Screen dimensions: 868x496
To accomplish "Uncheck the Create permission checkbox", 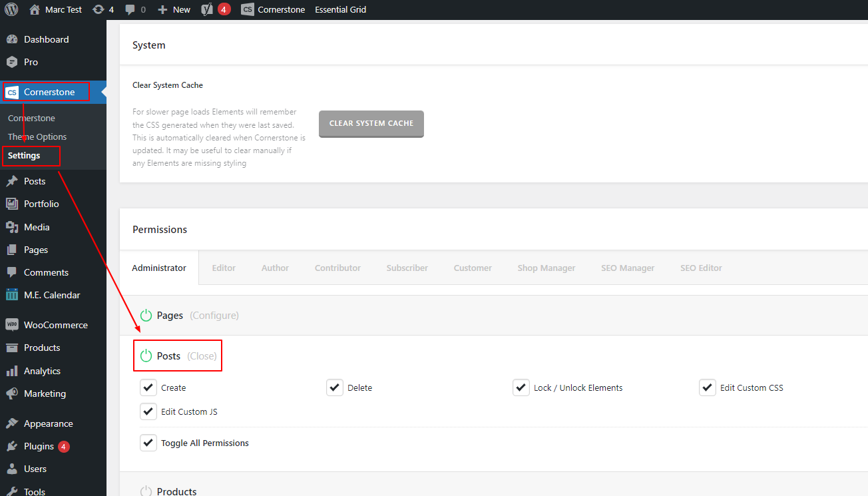I will click(148, 387).
